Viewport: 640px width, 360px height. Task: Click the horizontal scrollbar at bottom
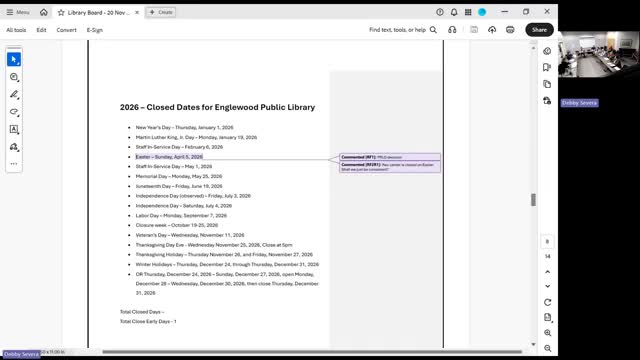(312, 351)
